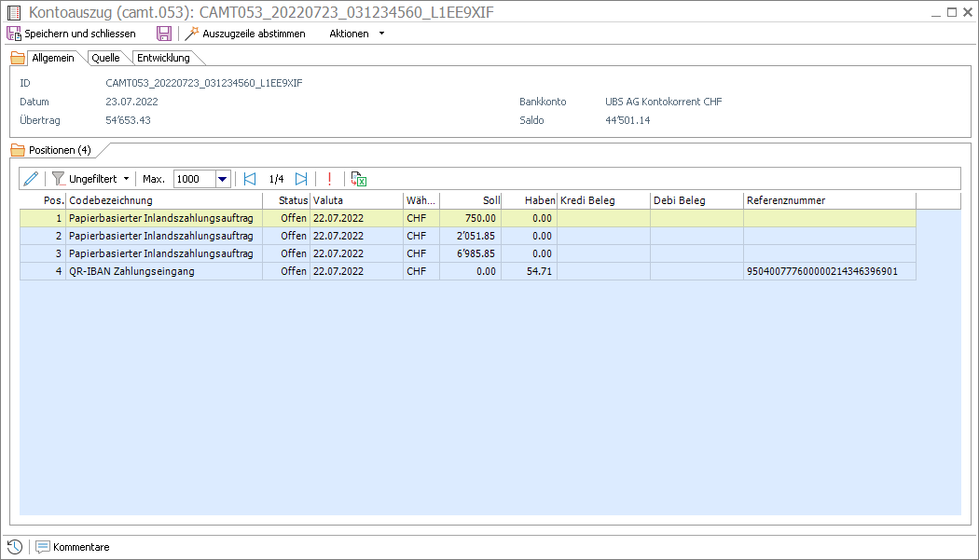Sort by the Valuta column header

(354, 200)
